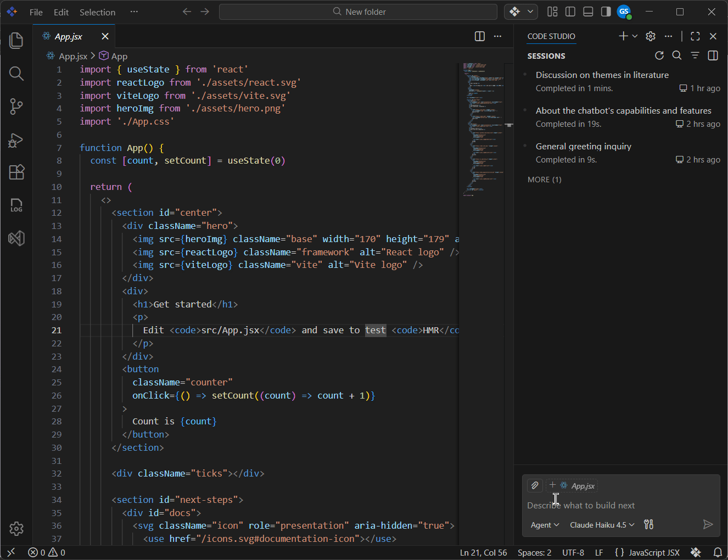Open Run and Debug view
This screenshot has height=560, width=728.
coord(16,140)
